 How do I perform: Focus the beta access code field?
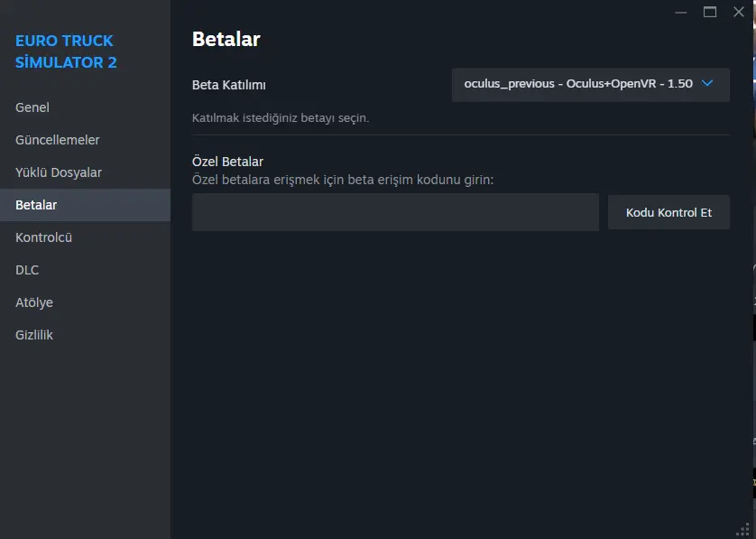click(395, 212)
